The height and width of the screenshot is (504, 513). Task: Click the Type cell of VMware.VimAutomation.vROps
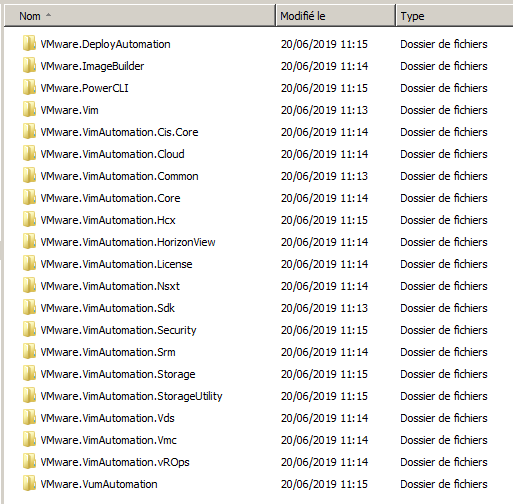click(x=444, y=462)
